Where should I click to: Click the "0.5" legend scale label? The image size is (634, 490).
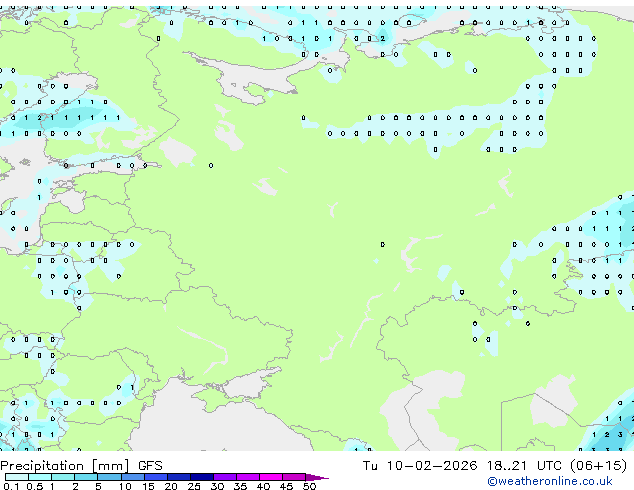tap(35, 486)
